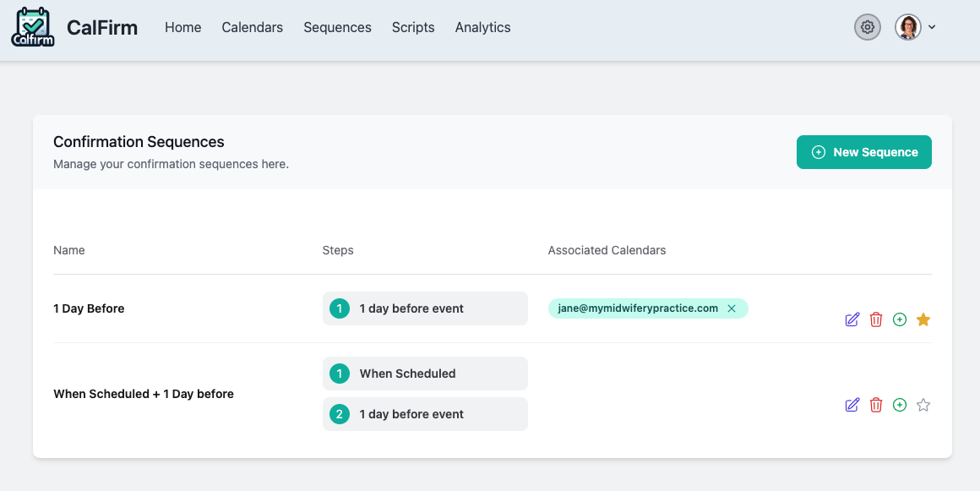
Task: Click the New Sequence button
Action: 863,152
